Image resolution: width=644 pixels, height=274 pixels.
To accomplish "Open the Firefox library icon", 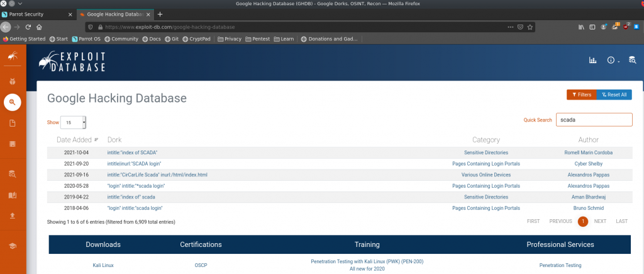I will [582, 27].
